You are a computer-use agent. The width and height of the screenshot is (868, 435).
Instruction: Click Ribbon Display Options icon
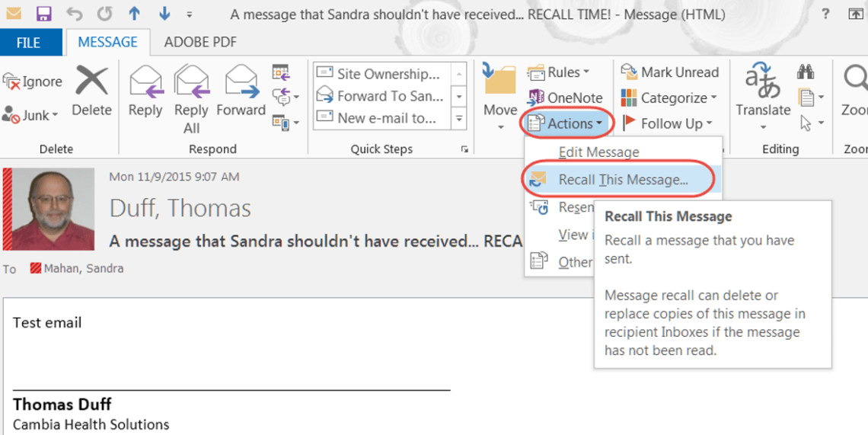855,14
